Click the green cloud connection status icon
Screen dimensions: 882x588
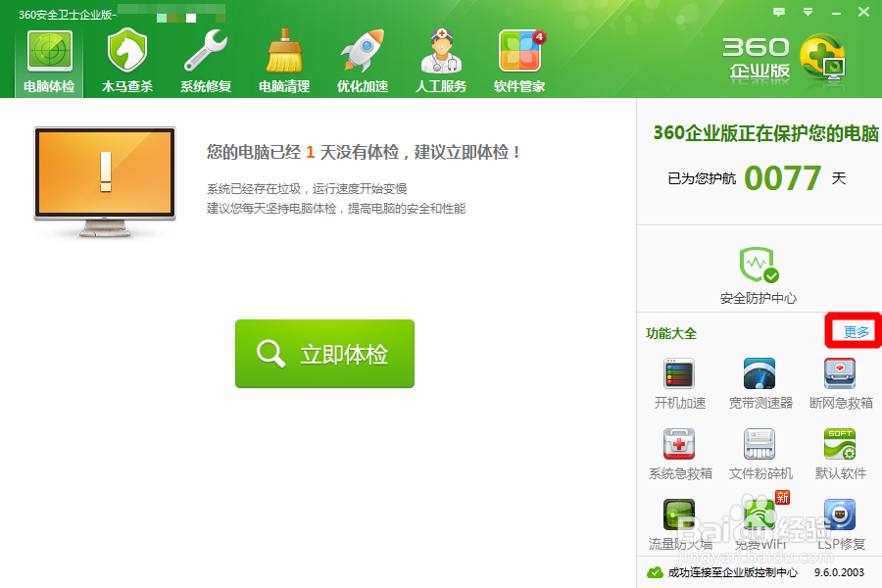655,572
